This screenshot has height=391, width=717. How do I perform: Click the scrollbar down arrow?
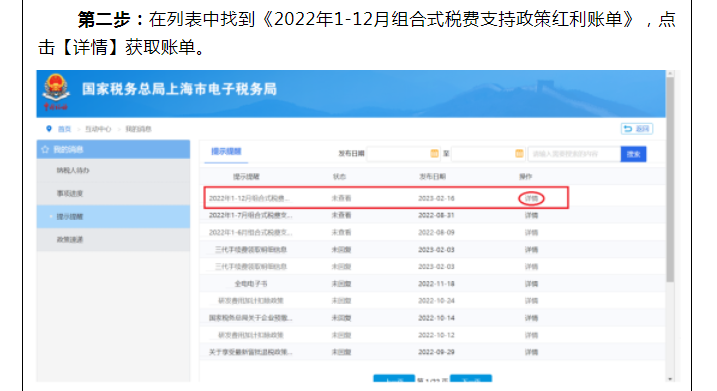(x=670, y=379)
